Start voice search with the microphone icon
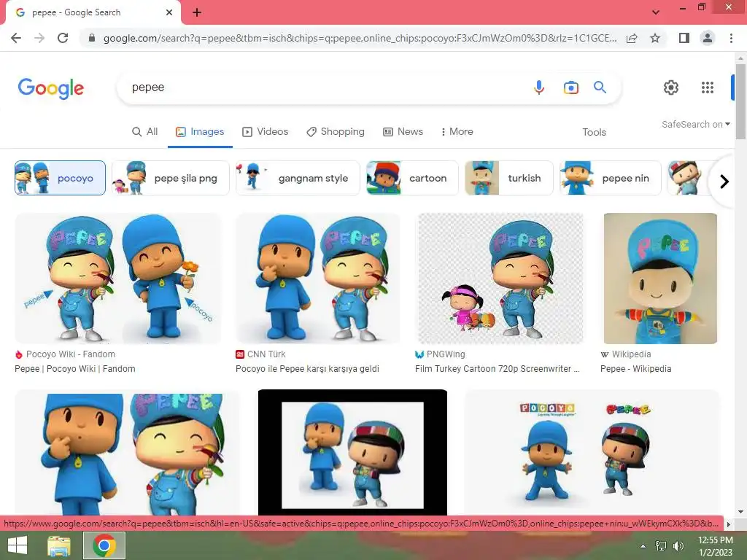This screenshot has height=560, width=747. 539,87
